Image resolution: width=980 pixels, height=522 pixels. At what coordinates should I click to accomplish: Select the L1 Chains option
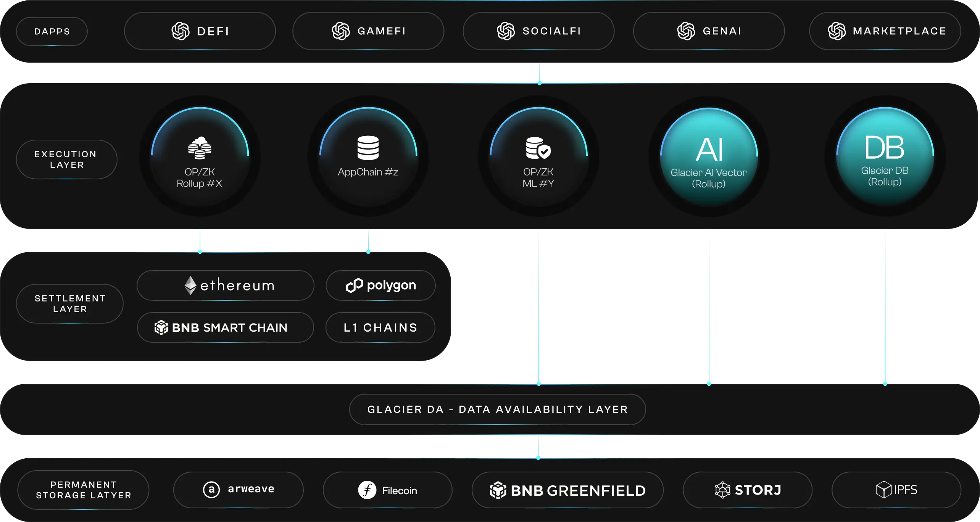click(x=380, y=327)
